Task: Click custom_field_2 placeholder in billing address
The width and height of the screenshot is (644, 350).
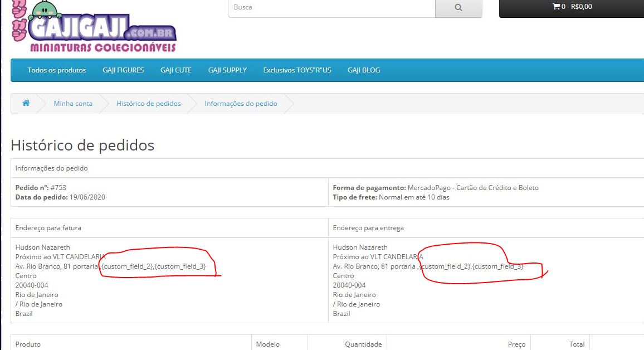Action: click(x=128, y=266)
